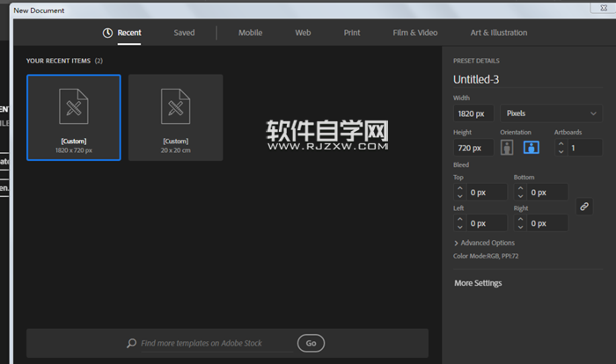Toggle the bleed link chain icon

(584, 206)
